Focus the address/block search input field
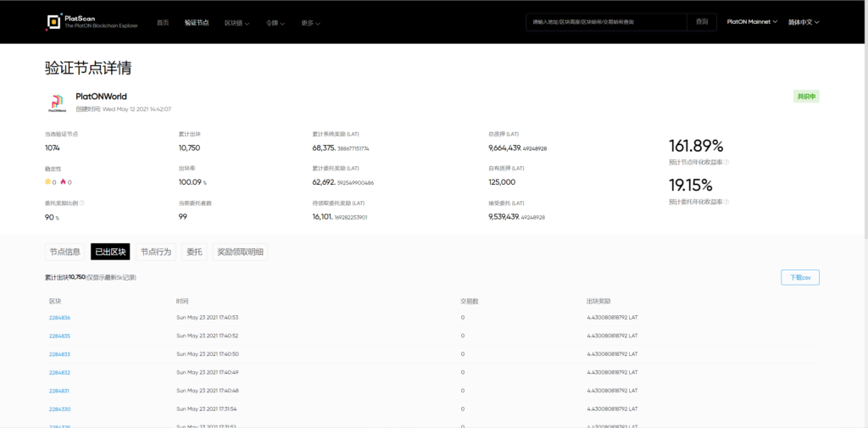Screen dimensions: 868x428 point(606,21)
